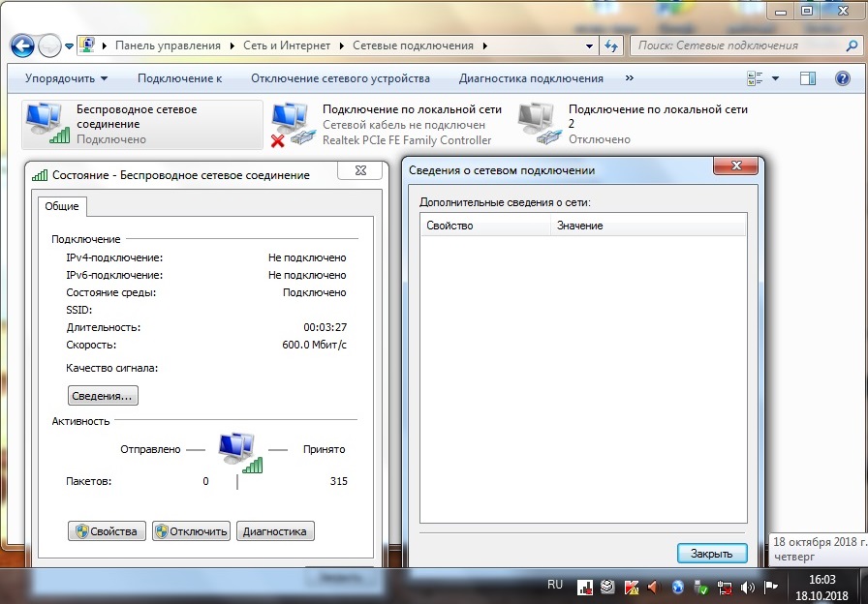Viewport: 868px width, 604px height.
Task: Open Action Center flag icon
Action: point(770,588)
